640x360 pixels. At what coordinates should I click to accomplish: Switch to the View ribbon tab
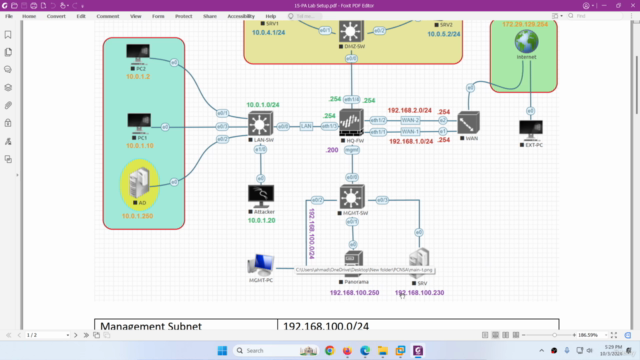[x=136, y=16]
